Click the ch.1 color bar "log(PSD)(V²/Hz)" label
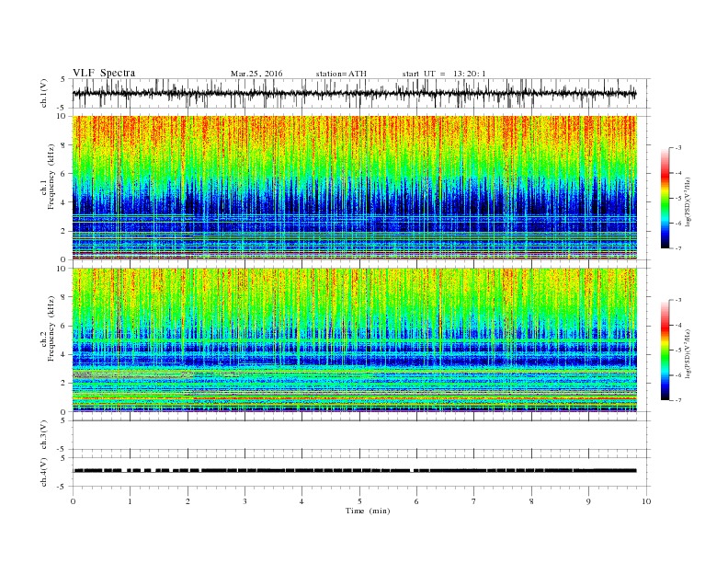This screenshot has height=563, width=728. point(688,201)
